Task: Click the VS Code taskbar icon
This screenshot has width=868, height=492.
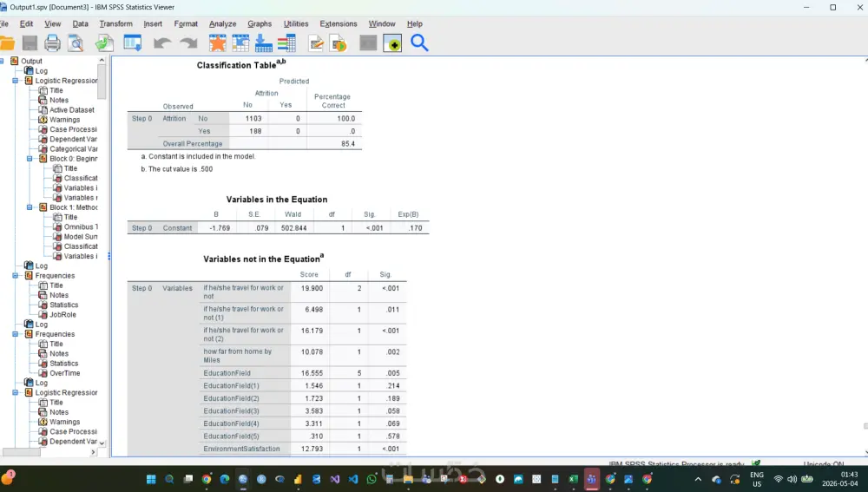Action: (353, 479)
